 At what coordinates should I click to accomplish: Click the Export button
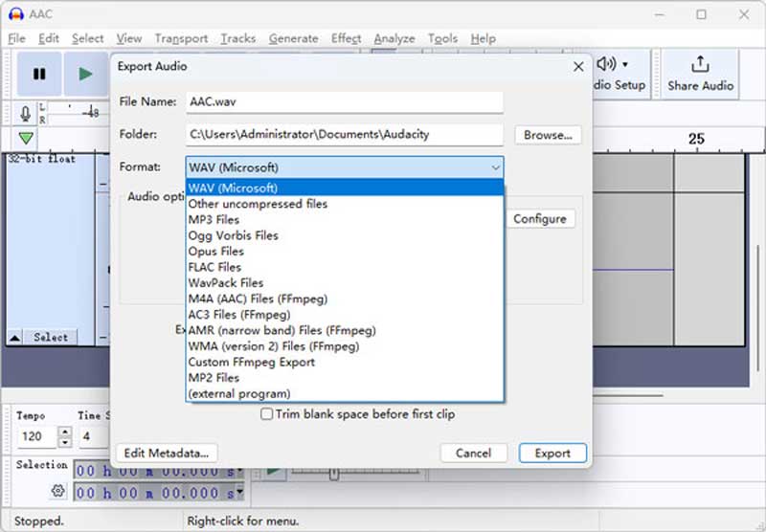[552, 453]
